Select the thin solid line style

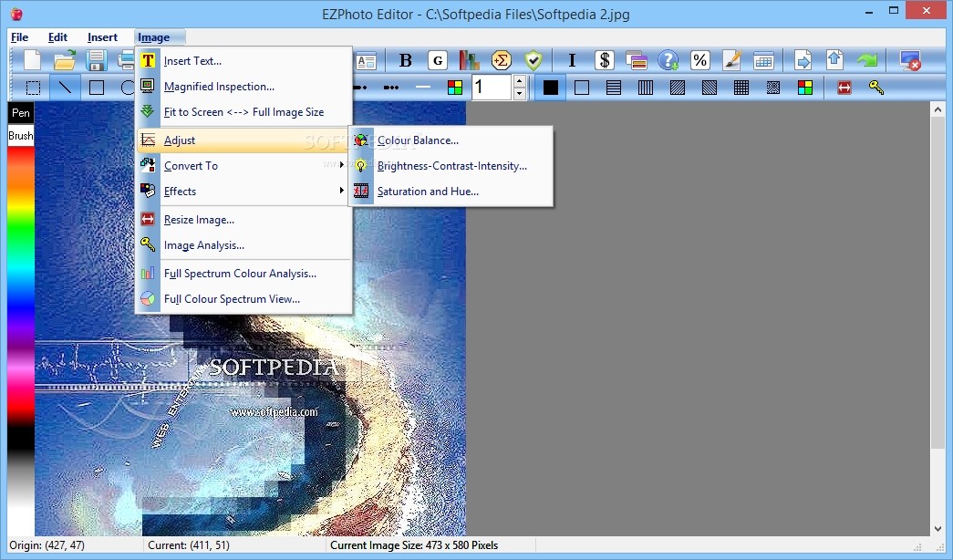[x=423, y=88]
